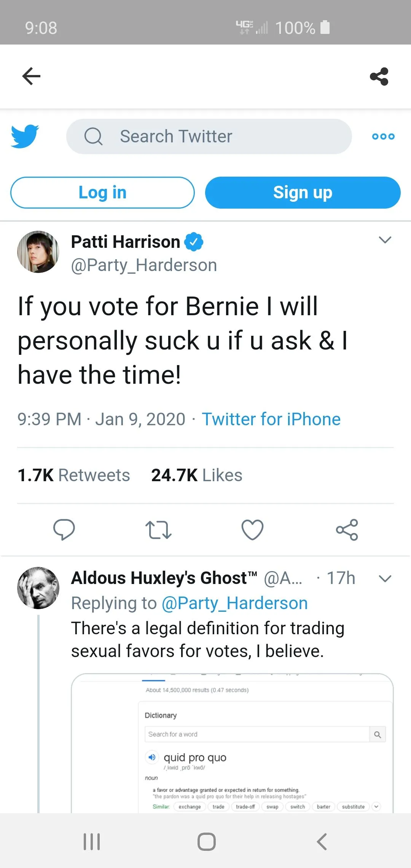View the 1.7K Retweets list
The width and height of the screenshot is (411, 868).
(74, 475)
